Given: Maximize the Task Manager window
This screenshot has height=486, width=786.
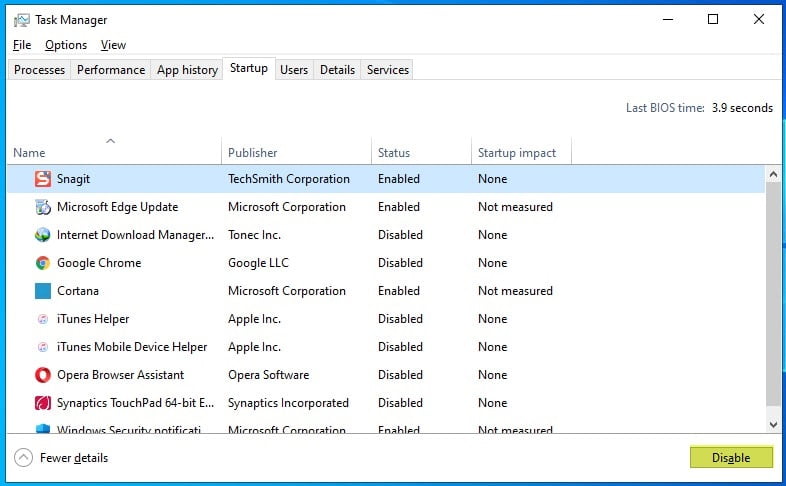Looking at the screenshot, I should coord(713,20).
